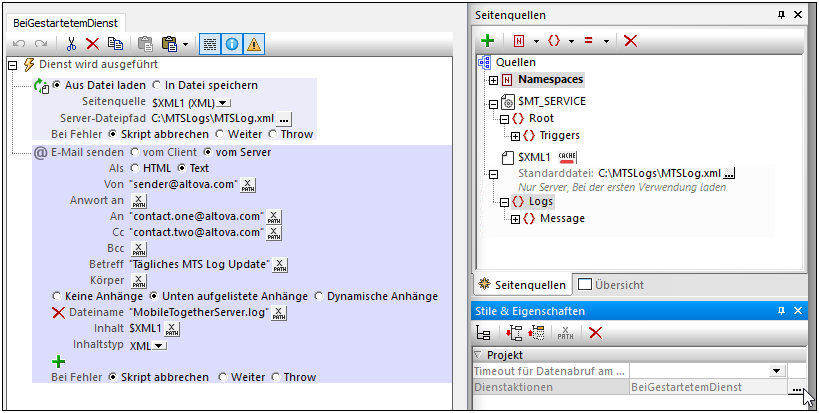Click the blue info circle toolbar icon
Image resolution: width=819 pixels, height=413 pixels.
231,44
